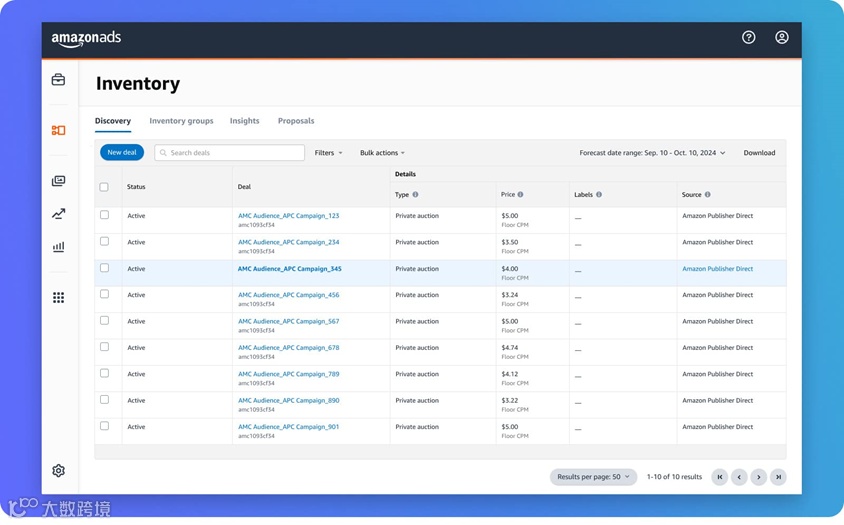844x525 pixels.
Task: Click the Details column group header
Action: pos(405,174)
